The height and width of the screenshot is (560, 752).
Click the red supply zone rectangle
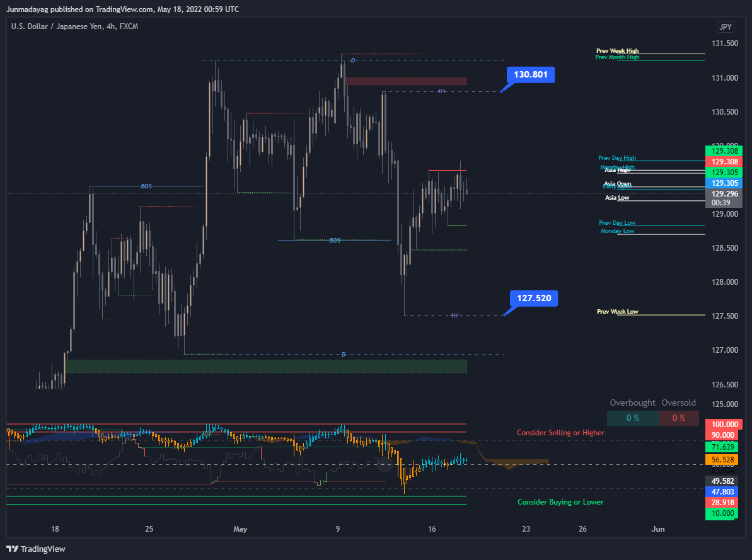pyautogui.click(x=406, y=81)
